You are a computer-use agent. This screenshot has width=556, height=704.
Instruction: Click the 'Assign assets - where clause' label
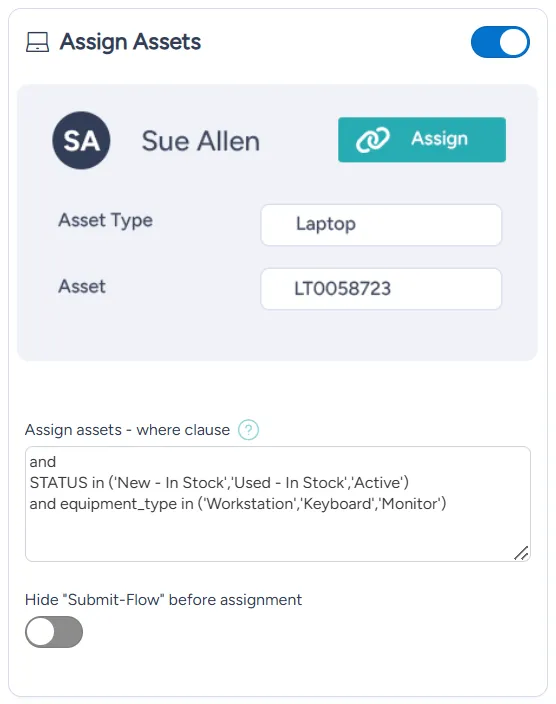click(x=128, y=430)
